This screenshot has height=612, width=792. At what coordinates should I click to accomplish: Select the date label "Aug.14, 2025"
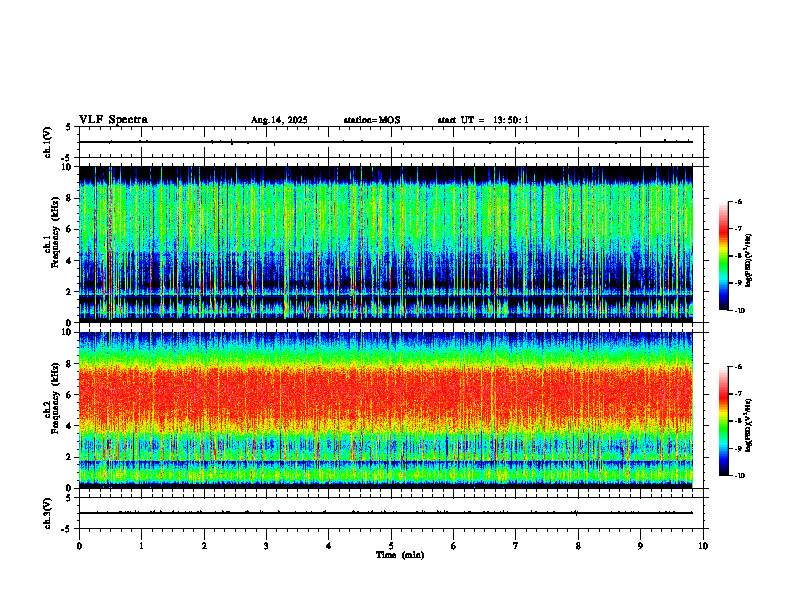click(x=279, y=120)
